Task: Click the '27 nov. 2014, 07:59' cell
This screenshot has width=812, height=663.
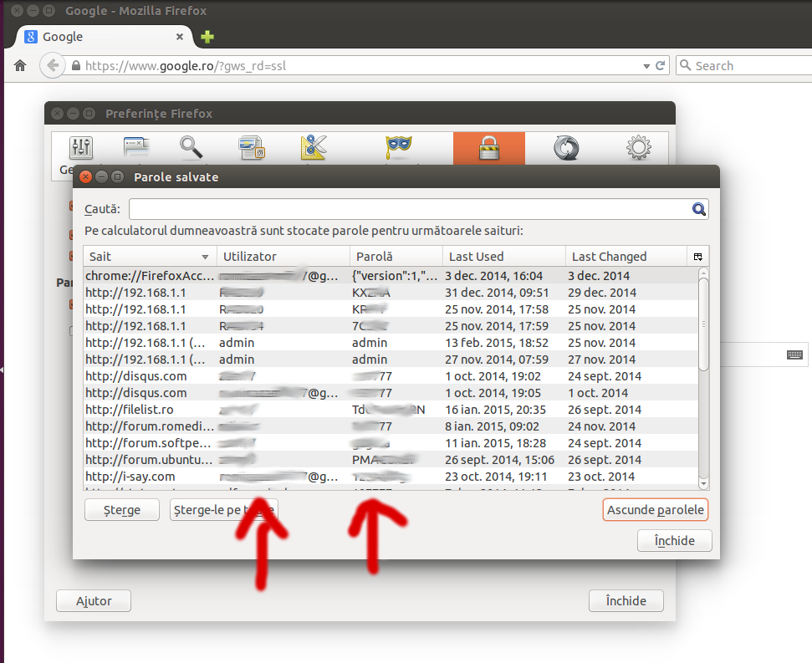Action: (x=496, y=360)
